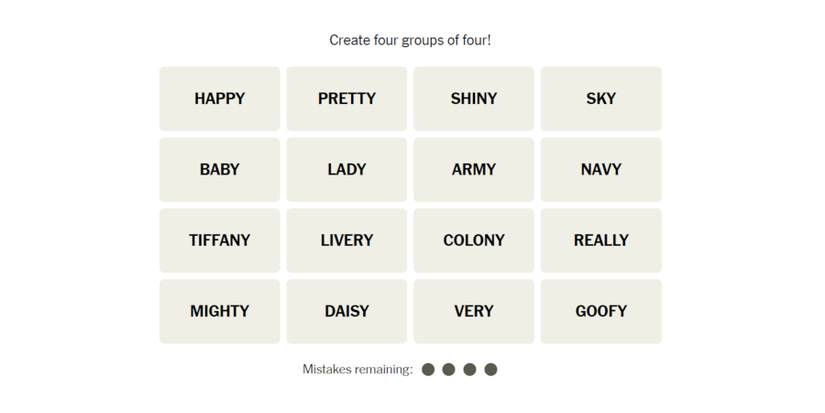Click the LADY card
Viewport: 825px width, 413px height.
tap(346, 170)
